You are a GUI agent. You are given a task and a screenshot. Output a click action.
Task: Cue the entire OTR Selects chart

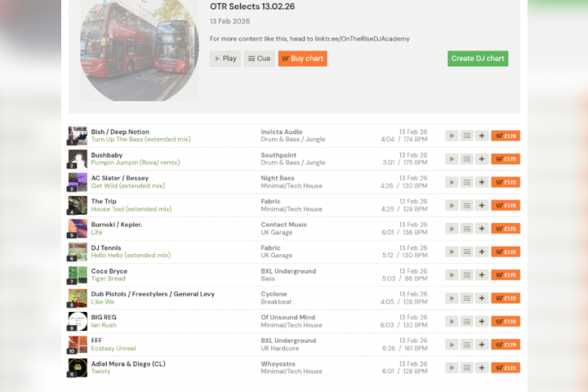(259, 59)
